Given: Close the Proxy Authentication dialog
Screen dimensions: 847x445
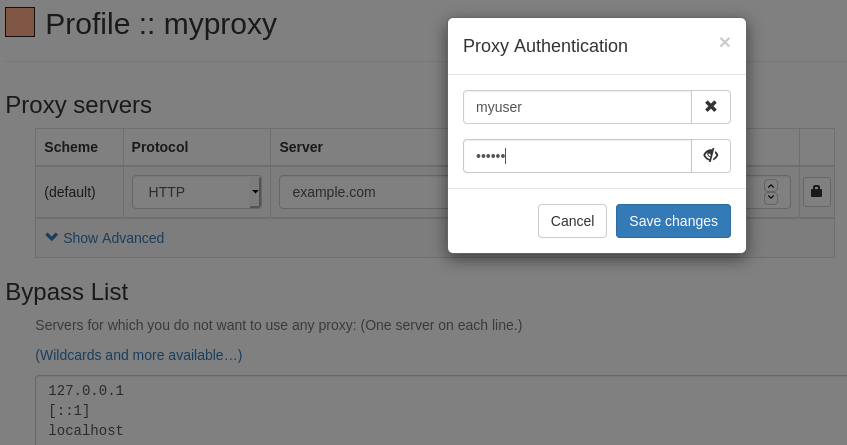Looking at the screenshot, I should click(x=725, y=42).
